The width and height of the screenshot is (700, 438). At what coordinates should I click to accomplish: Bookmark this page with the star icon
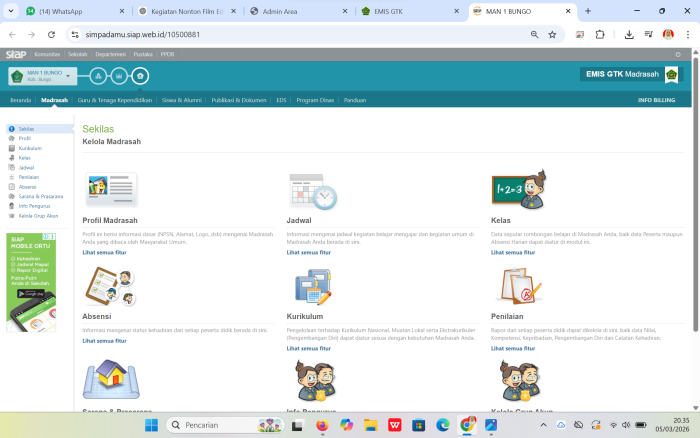click(x=552, y=34)
